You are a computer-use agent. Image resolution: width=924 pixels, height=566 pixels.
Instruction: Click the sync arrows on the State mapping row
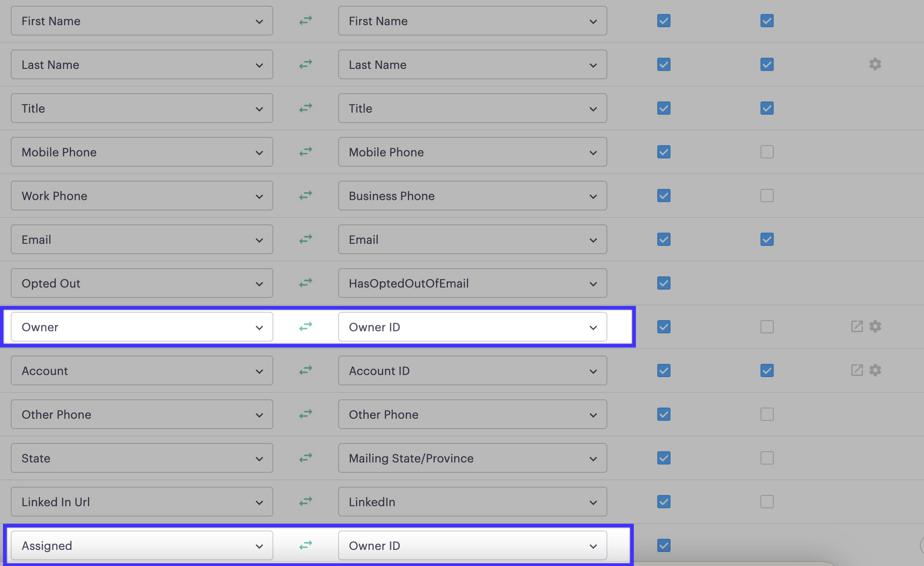coord(306,458)
